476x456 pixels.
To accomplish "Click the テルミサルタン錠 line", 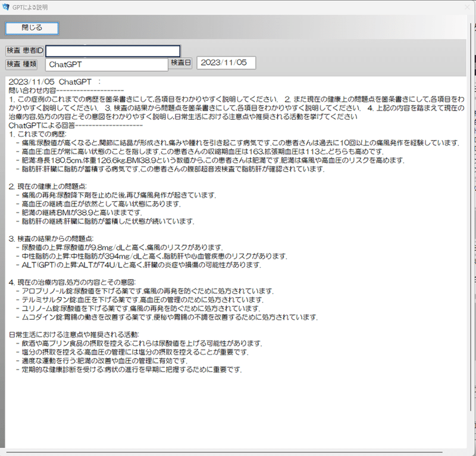I will 140,300.
